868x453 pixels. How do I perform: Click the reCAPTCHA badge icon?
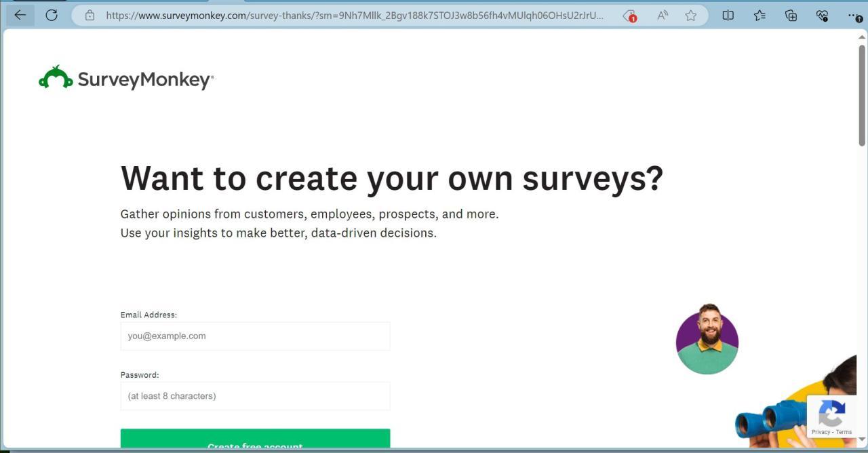tap(831, 413)
